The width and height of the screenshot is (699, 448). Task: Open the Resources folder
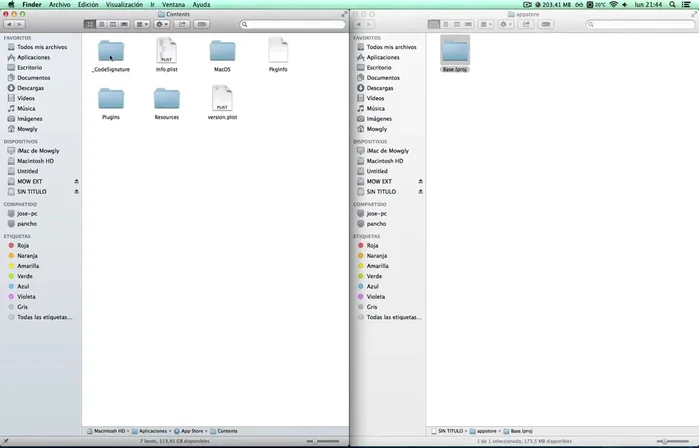(x=166, y=98)
